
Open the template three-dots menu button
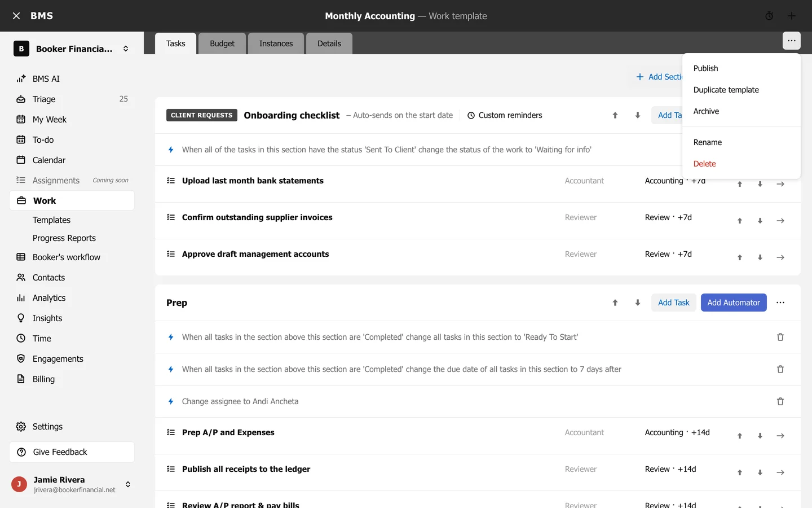coord(792,41)
